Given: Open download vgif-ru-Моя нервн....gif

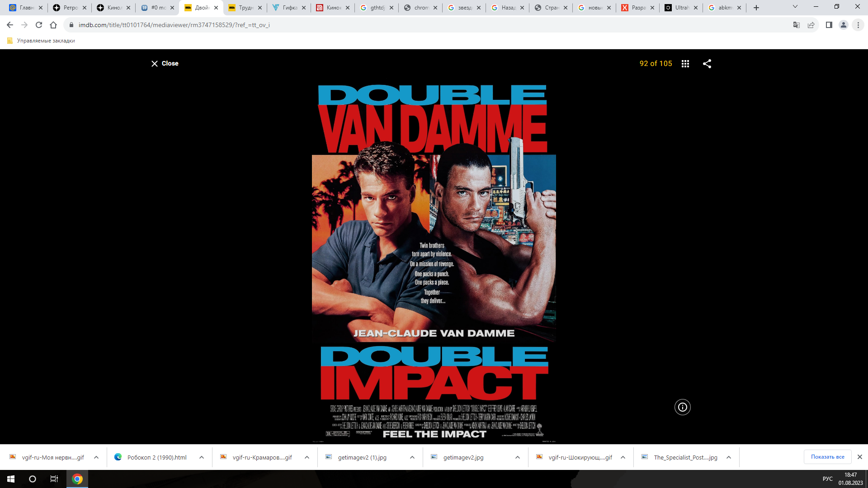Looking at the screenshot, I should (x=47, y=457).
